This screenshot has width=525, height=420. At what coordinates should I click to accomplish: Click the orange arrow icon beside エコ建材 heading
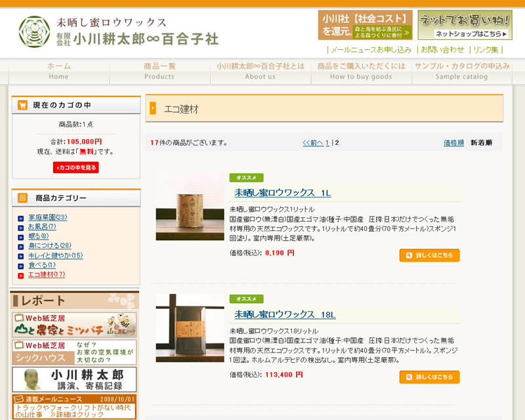point(153,108)
